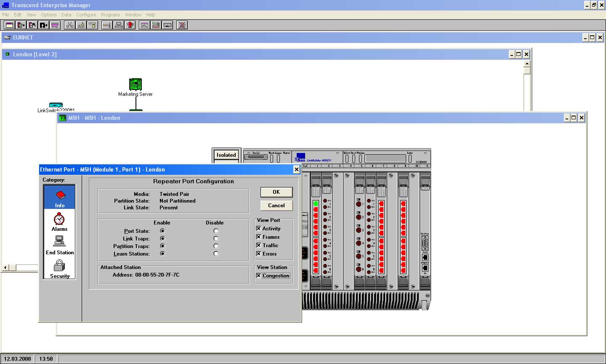Open the End Station category
This screenshot has width=606, height=364.
[x=59, y=245]
